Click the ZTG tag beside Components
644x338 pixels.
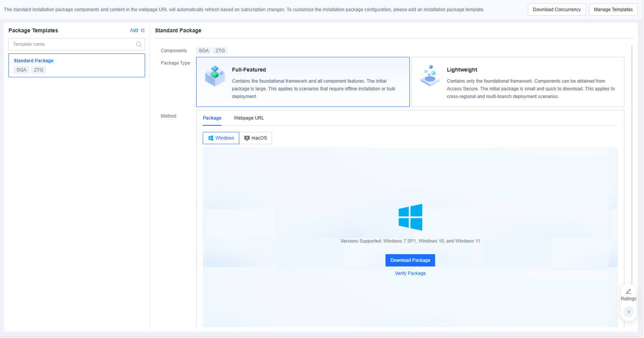coord(220,51)
